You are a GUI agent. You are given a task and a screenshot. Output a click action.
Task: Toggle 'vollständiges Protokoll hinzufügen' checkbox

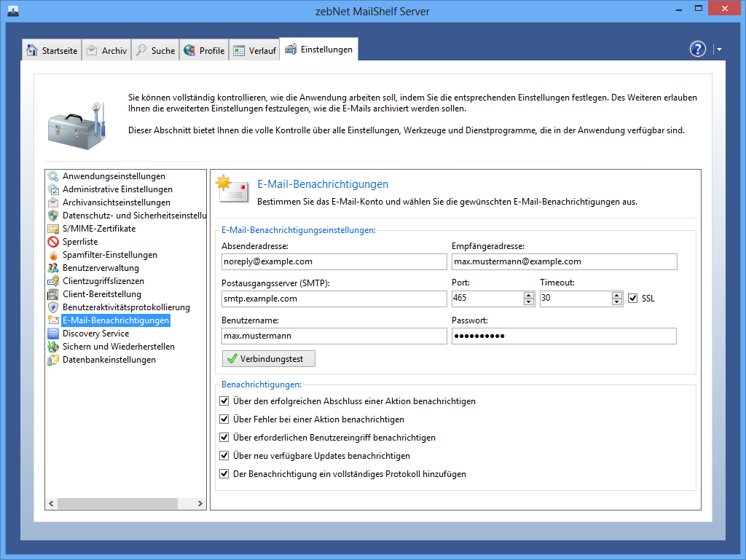[x=224, y=474]
